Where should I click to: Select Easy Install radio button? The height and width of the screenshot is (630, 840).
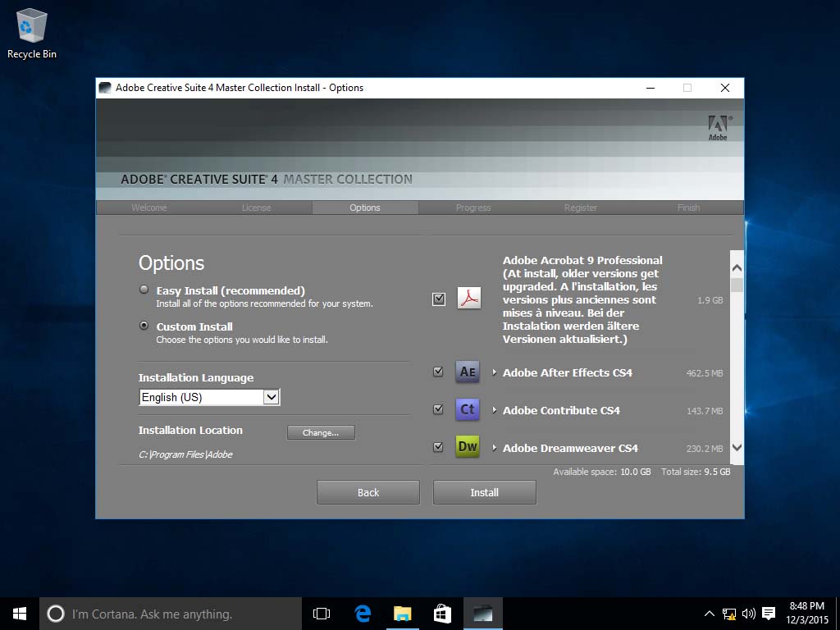(144, 290)
